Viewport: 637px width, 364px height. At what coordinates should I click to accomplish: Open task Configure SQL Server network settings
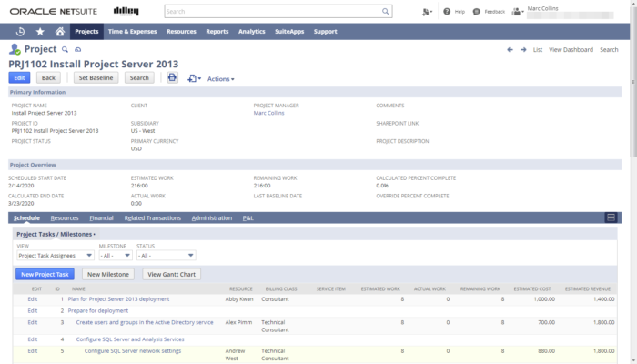pyautogui.click(x=133, y=351)
